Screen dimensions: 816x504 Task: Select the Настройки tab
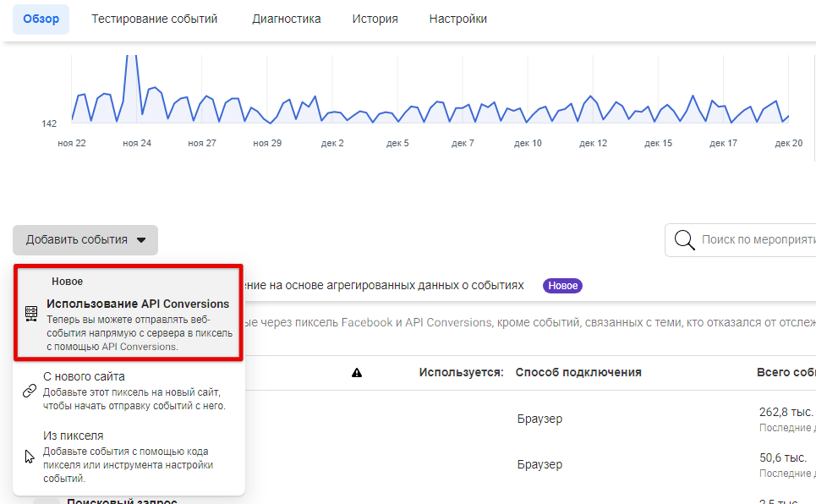(458, 19)
